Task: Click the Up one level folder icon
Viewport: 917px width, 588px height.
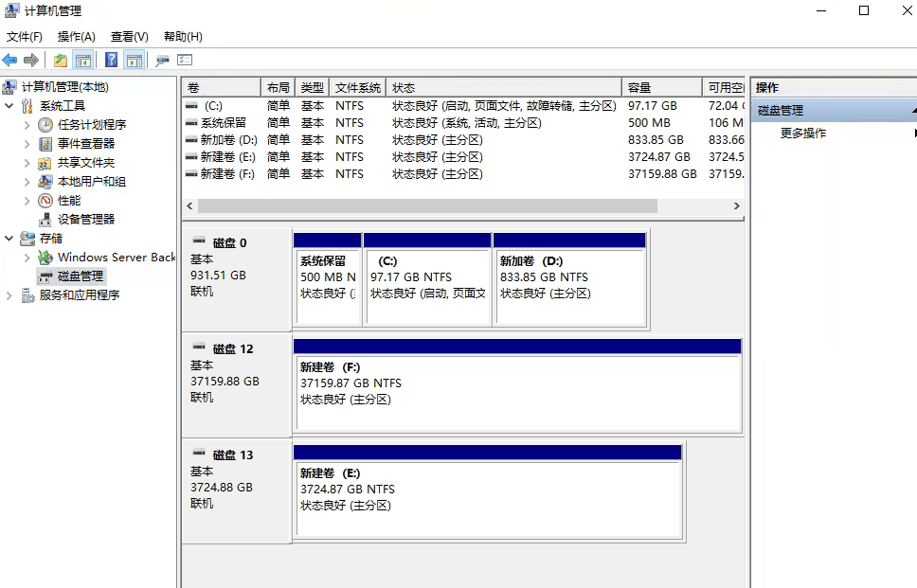Action: pyautogui.click(x=61, y=61)
